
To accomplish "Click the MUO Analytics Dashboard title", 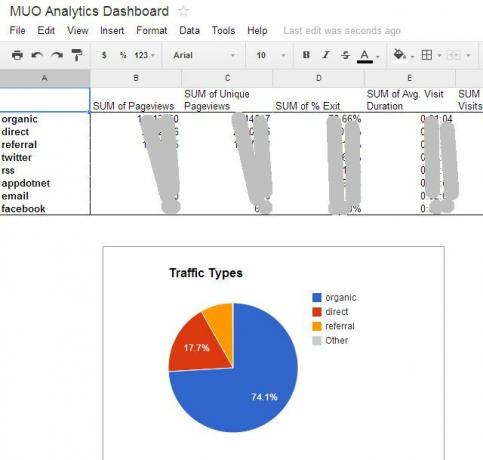I will [x=89, y=11].
